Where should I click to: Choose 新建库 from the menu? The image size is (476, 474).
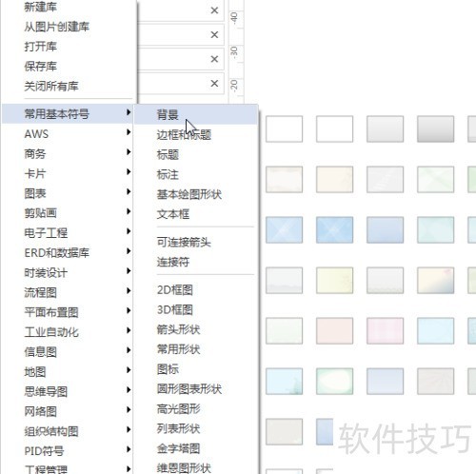tap(41, 7)
